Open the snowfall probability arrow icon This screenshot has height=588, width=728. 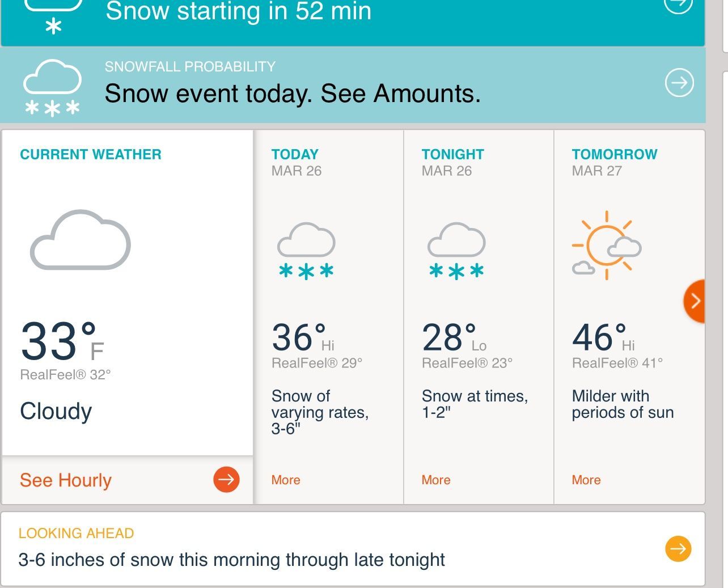pyautogui.click(x=679, y=83)
